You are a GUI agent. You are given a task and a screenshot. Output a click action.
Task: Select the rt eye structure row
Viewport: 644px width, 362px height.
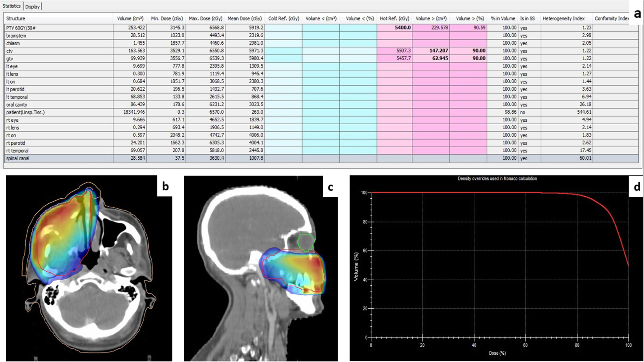coord(321,120)
